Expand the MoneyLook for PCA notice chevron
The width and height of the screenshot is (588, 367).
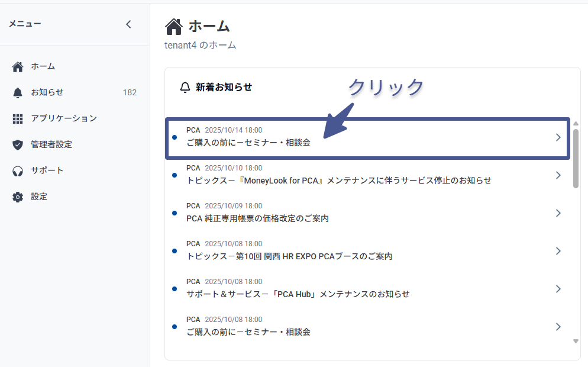point(558,175)
